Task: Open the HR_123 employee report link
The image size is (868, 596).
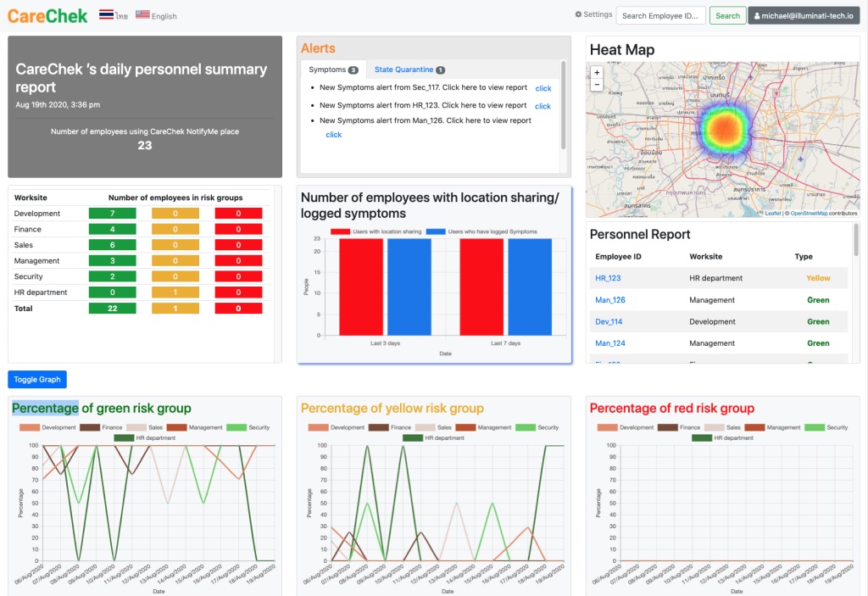Action: tap(608, 278)
